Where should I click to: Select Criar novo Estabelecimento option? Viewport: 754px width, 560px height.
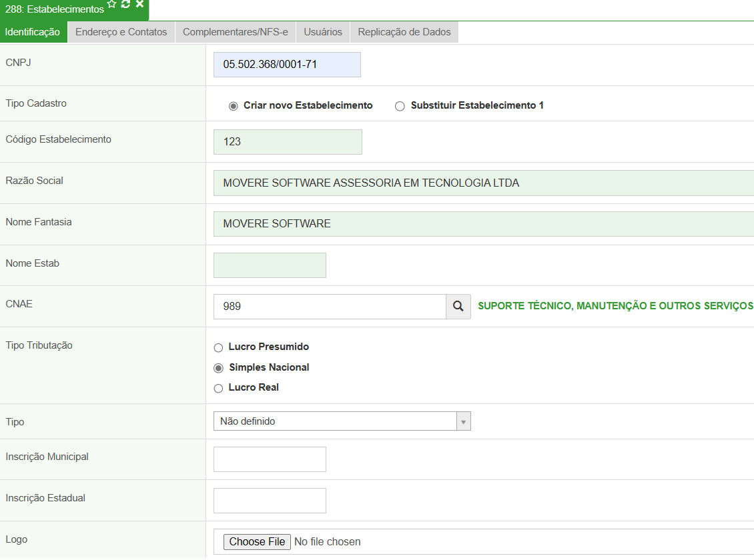click(x=234, y=106)
